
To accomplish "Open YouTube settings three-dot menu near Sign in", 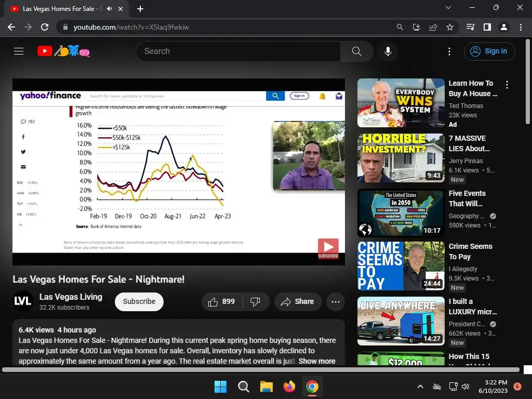I will pos(449,51).
